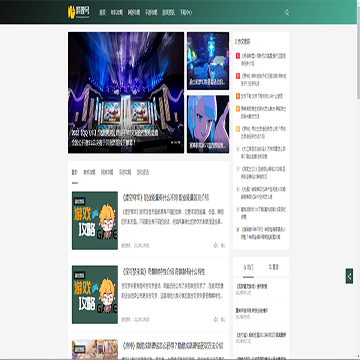Open 网游攻略 in the top navigation bar
The width and height of the screenshot is (360, 360).
[x=134, y=13]
